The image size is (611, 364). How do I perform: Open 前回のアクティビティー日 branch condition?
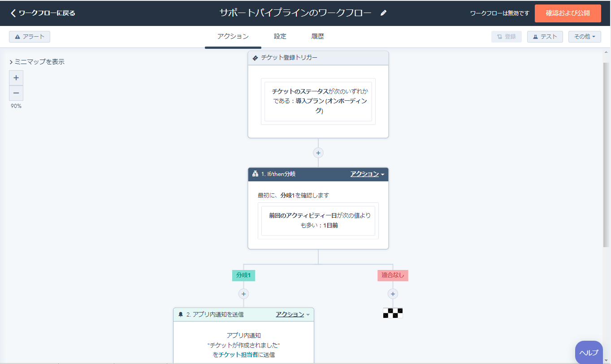point(318,221)
